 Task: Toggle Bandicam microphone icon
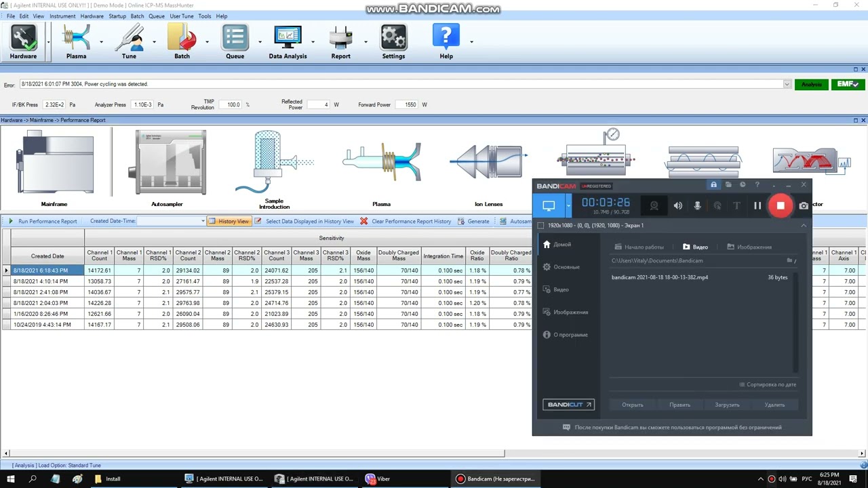pyautogui.click(x=697, y=205)
